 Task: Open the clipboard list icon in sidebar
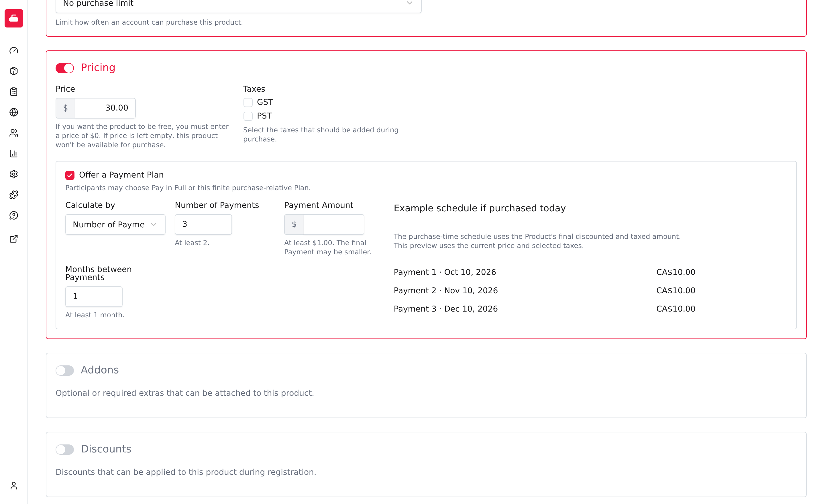[14, 92]
